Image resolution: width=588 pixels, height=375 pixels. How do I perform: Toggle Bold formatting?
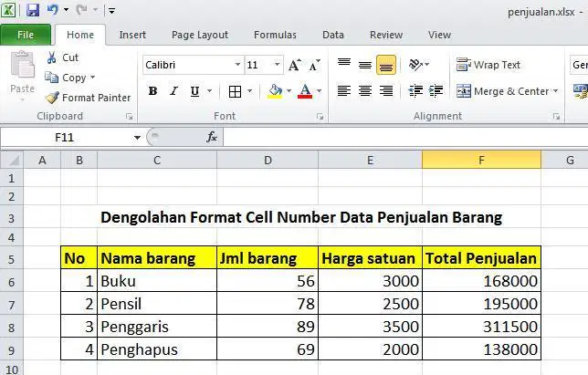pyautogui.click(x=152, y=91)
